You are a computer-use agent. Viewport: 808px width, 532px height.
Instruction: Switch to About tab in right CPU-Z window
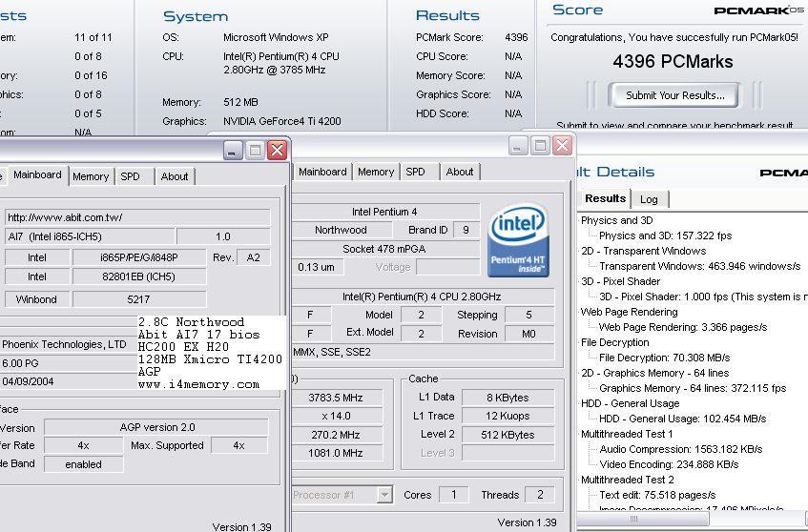click(x=460, y=172)
